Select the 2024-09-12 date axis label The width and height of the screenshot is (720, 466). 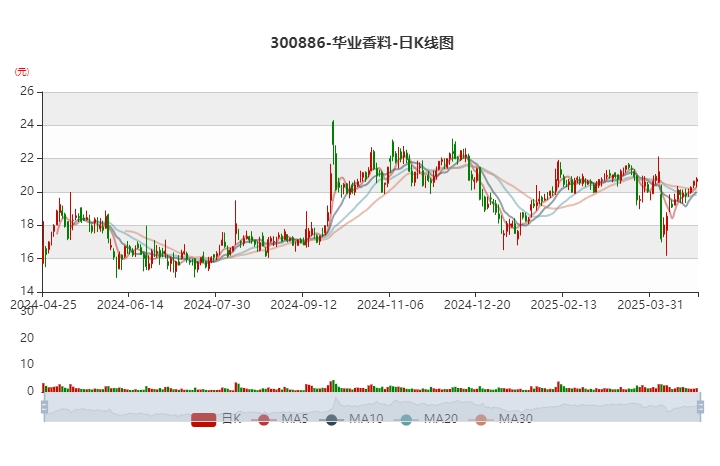click(304, 305)
